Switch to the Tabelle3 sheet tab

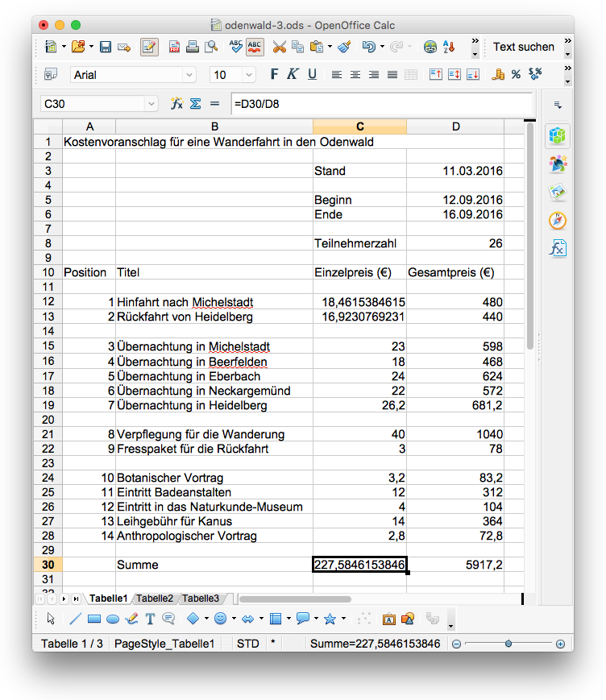(x=201, y=599)
